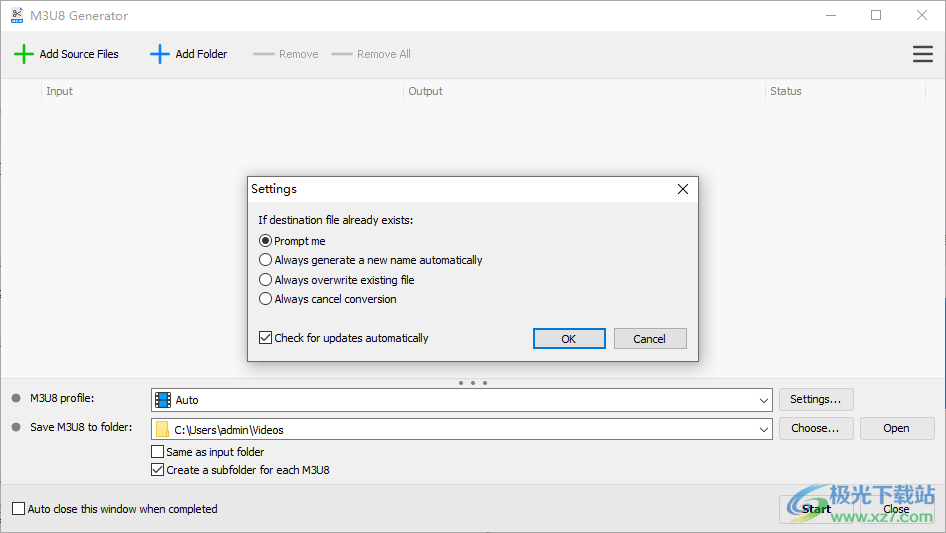Click Cancel in the Settings dialog

click(x=650, y=339)
